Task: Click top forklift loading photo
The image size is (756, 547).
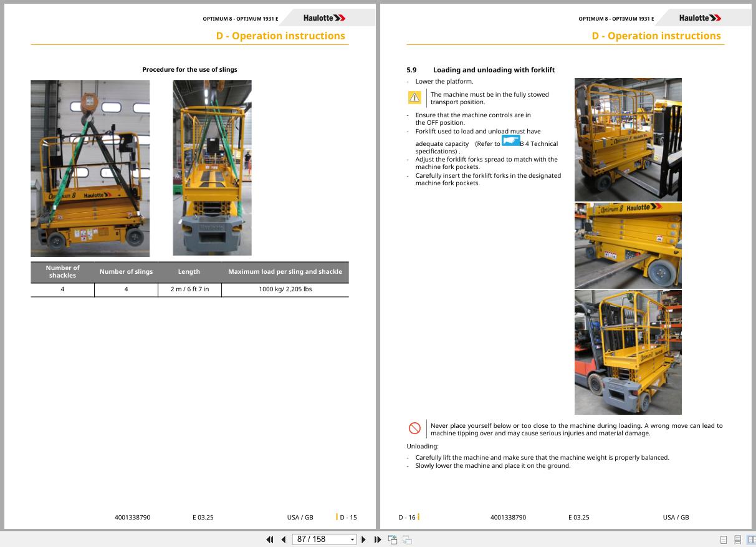Action: coord(628,139)
